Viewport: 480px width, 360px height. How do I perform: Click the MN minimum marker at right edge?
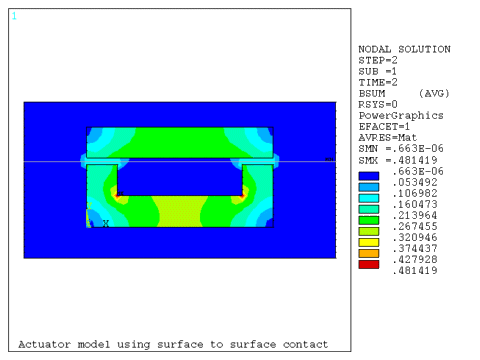click(329, 160)
